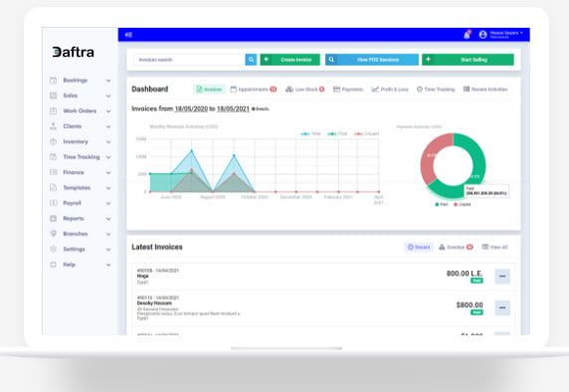Viewport: 569px width, 392px height.
Task: Click the Create Invoice button
Action: coord(289,60)
